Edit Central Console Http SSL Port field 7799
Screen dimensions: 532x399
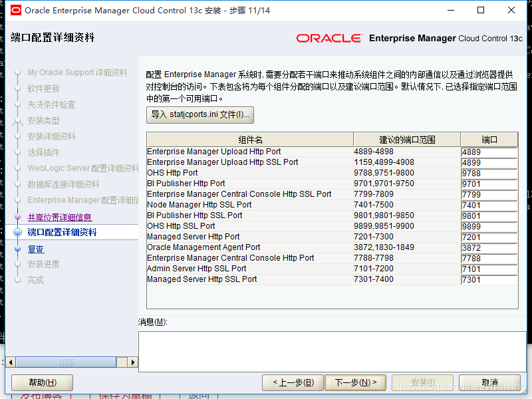pyautogui.click(x=489, y=195)
